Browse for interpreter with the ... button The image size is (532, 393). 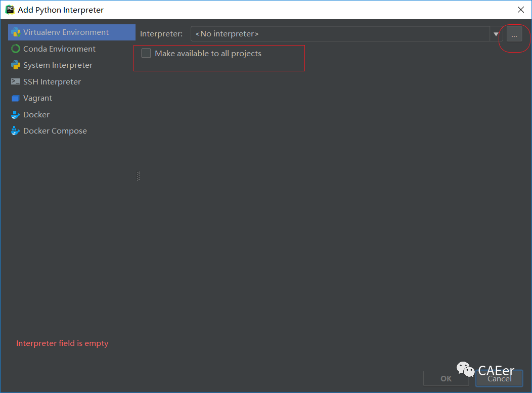[514, 34]
